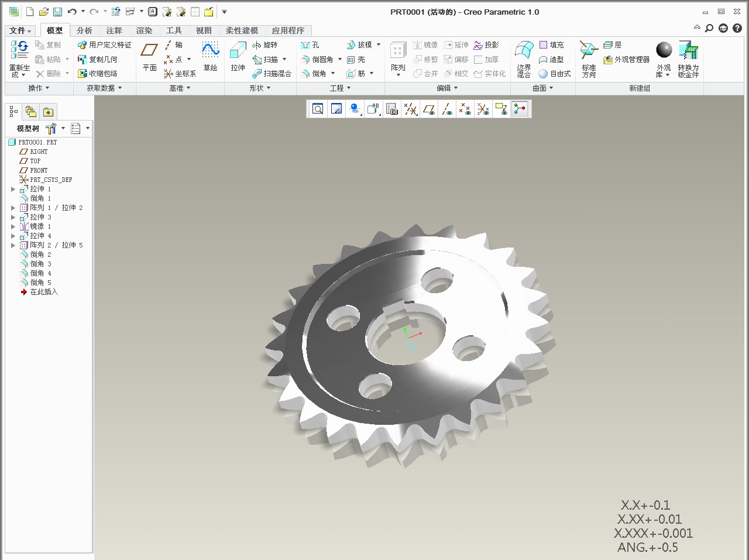Switch to the 视图 (View) ribbon tab
The width and height of the screenshot is (749, 560).
pyautogui.click(x=204, y=30)
